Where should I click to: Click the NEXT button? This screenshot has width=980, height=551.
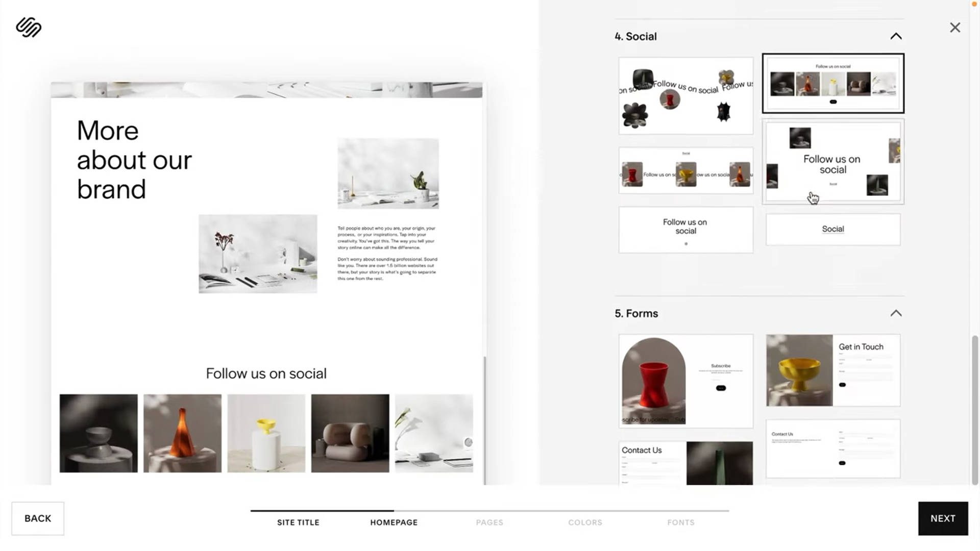942,518
